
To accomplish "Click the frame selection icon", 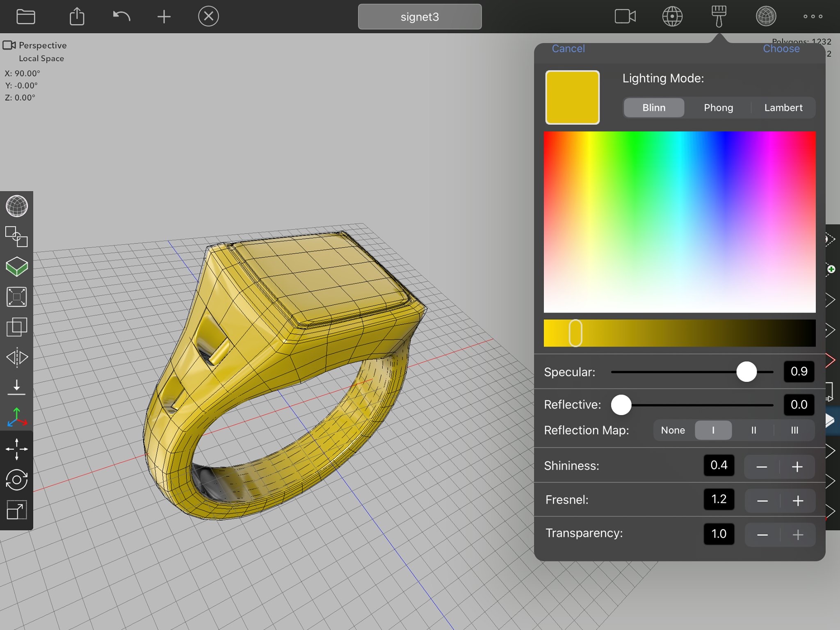I will pos(17,297).
